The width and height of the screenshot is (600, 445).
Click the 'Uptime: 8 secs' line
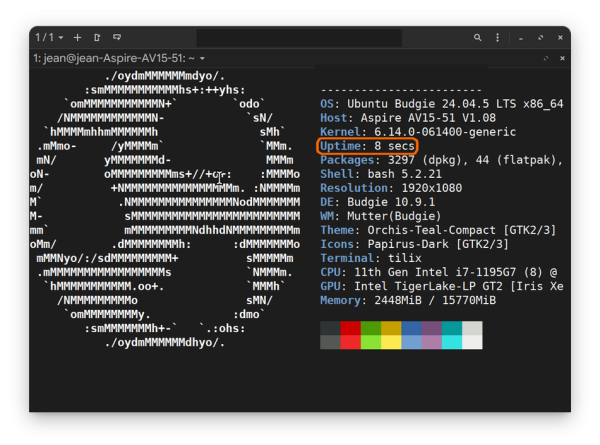tap(367, 146)
